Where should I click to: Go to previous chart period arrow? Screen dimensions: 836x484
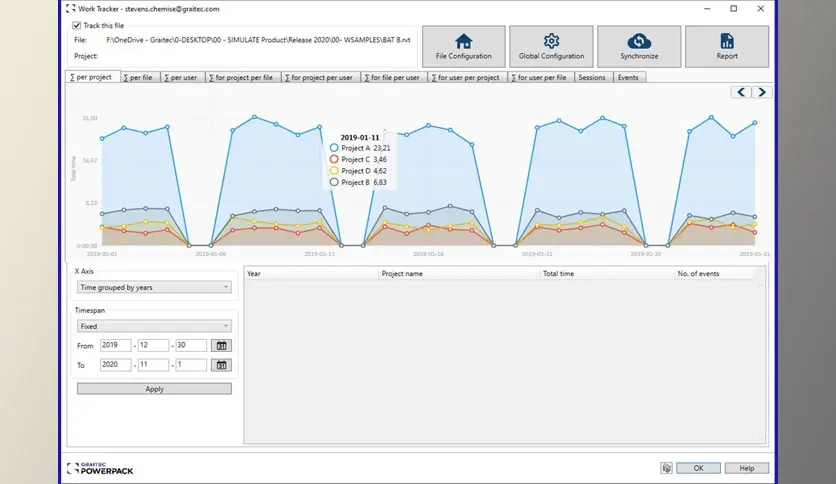tap(740, 92)
